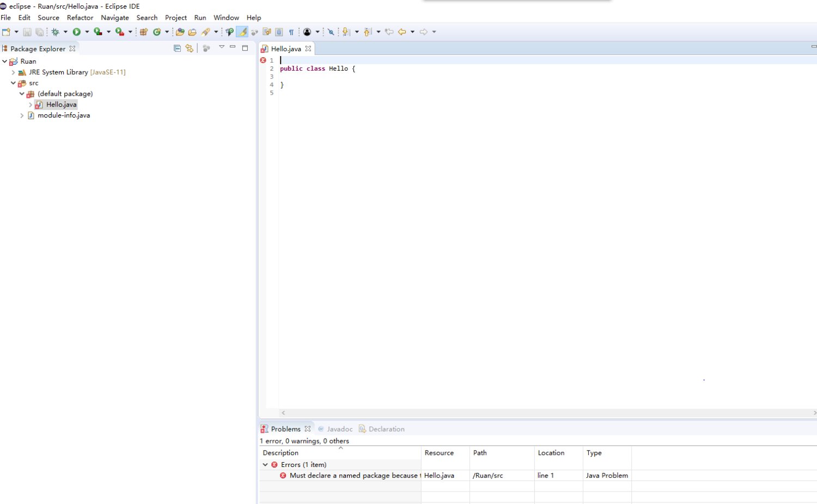The width and height of the screenshot is (817, 504).
Task: Toggle Word Wrap in the toolbar
Action: coord(267,32)
